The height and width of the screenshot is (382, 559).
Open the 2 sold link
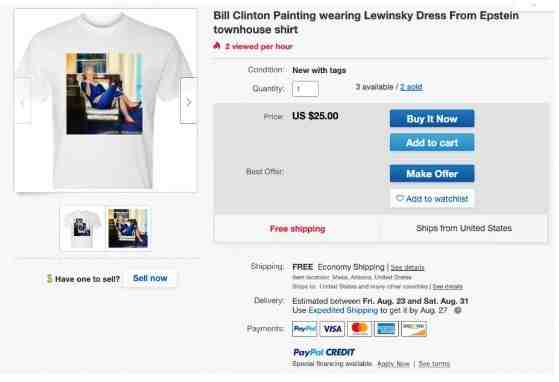coord(411,87)
